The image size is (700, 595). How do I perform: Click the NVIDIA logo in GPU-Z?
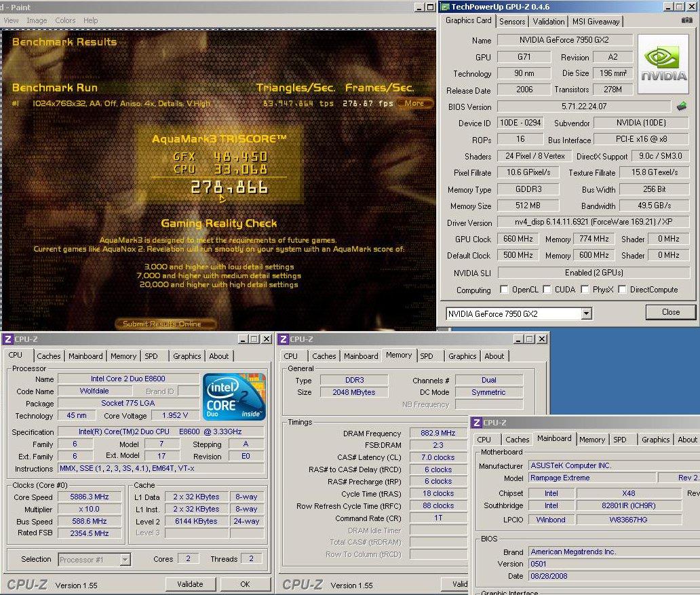[663, 64]
